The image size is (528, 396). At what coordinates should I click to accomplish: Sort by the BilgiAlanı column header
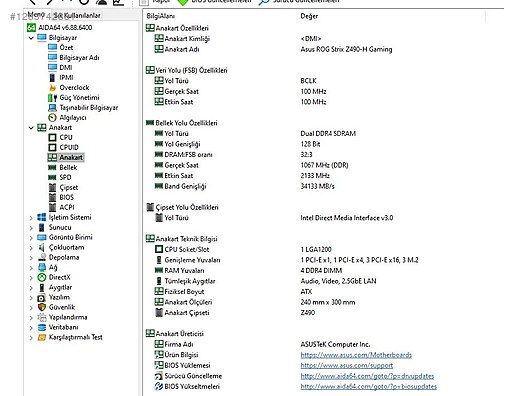click(x=220, y=16)
